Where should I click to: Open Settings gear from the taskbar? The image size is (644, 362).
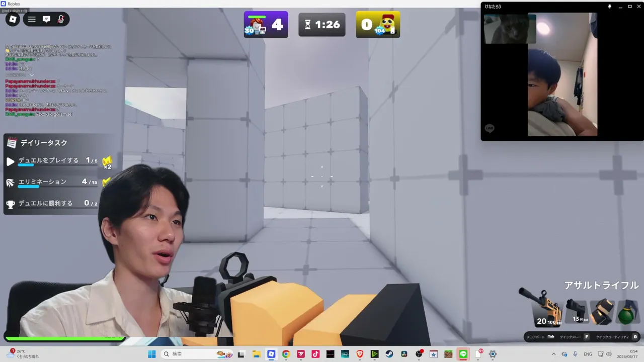pos(493,354)
